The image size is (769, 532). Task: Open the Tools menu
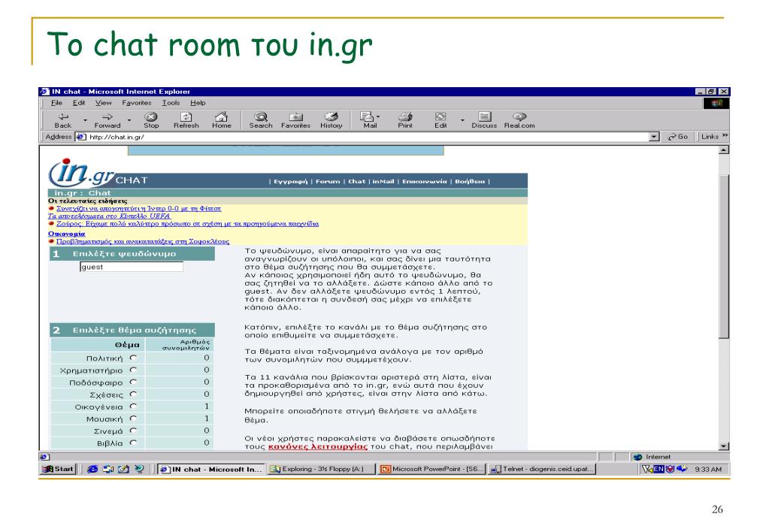171,103
